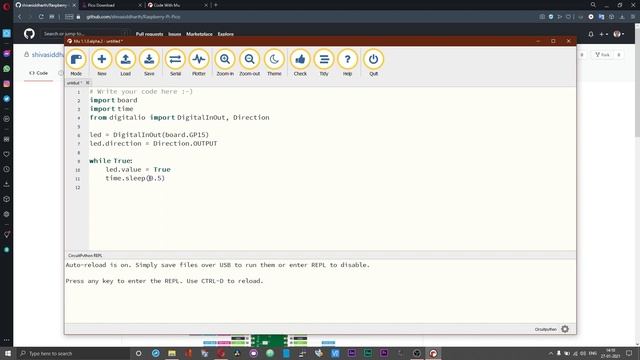Close the untitled file tab
640x360 pixels.
point(87,83)
